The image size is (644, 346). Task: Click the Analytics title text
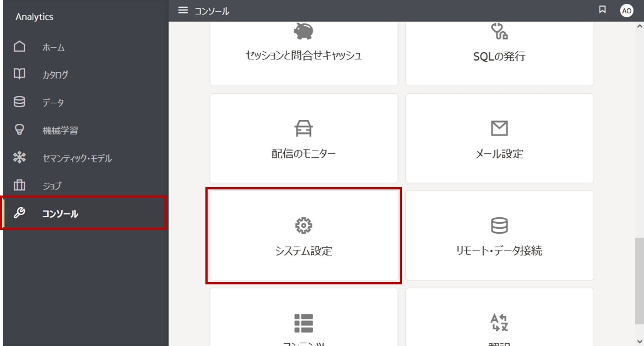pos(34,17)
